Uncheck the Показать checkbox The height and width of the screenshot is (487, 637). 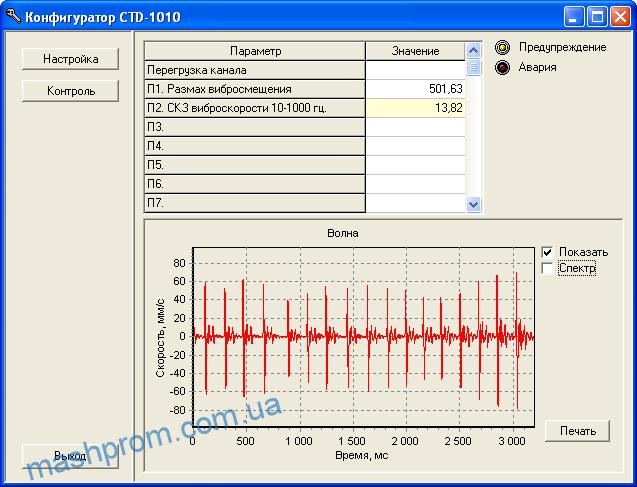pyautogui.click(x=547, y=252)
